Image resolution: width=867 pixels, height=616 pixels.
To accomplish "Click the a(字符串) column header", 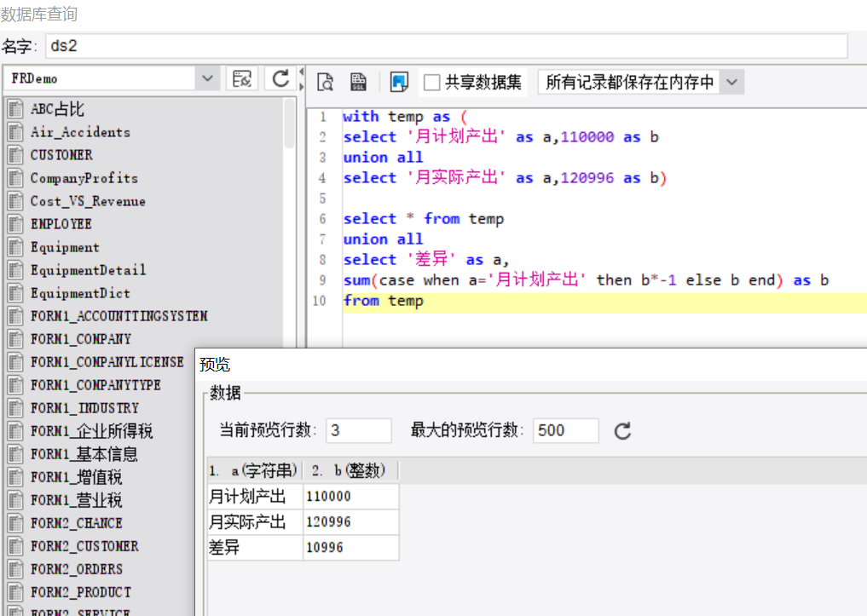I will point(255,470).
